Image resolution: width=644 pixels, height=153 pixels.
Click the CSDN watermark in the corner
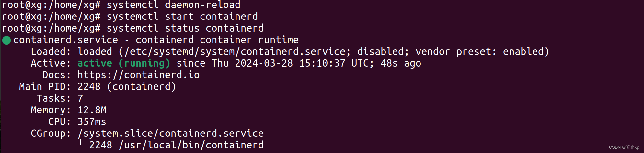point(624,147)
